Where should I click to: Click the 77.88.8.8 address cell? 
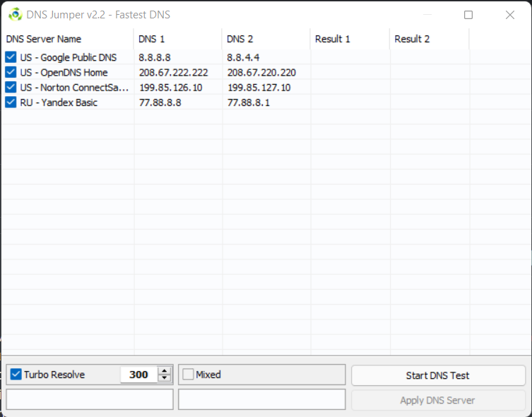point(160,102)
